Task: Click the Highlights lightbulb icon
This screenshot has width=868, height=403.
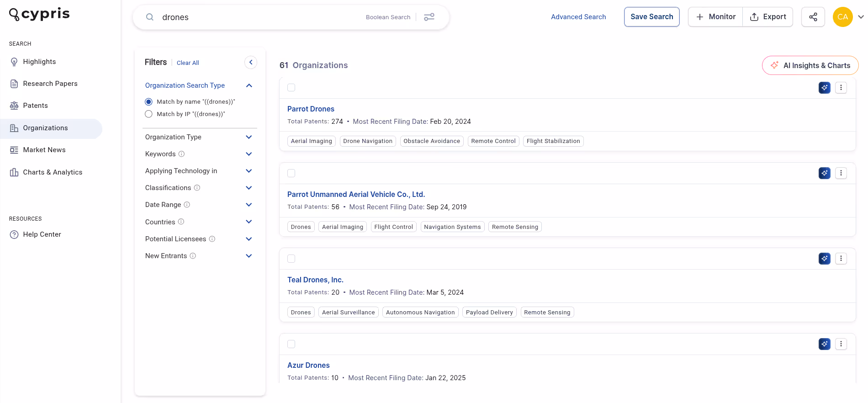Action: [x=14, y=62]
